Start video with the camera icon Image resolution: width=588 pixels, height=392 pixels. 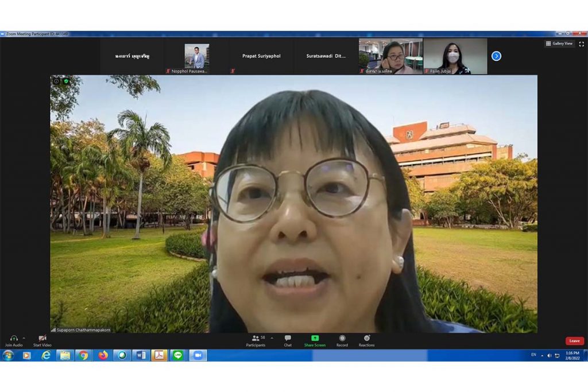(x=42, y=339)
